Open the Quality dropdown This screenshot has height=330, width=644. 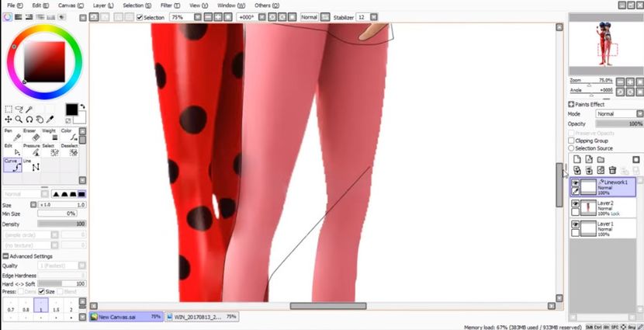coord(82,266)
